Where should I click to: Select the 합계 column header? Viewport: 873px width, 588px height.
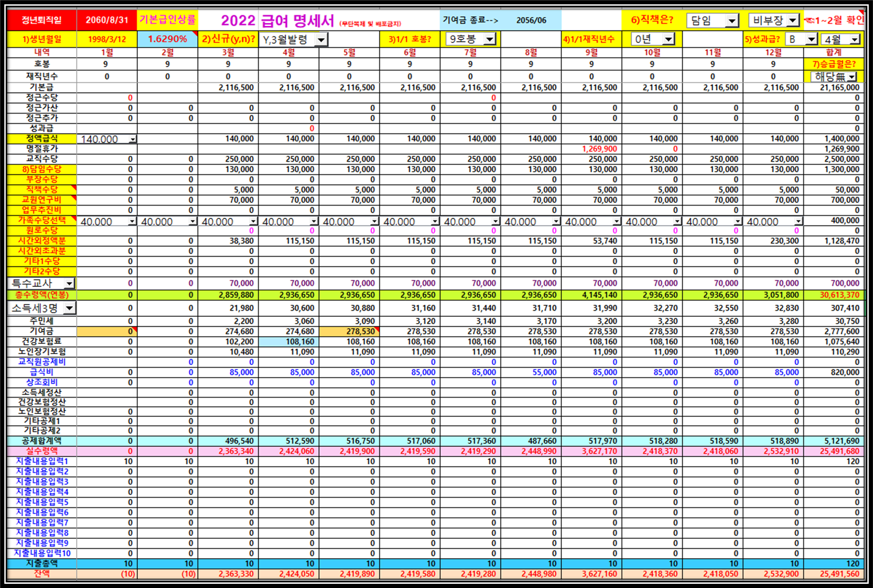[x=833, y=52]
